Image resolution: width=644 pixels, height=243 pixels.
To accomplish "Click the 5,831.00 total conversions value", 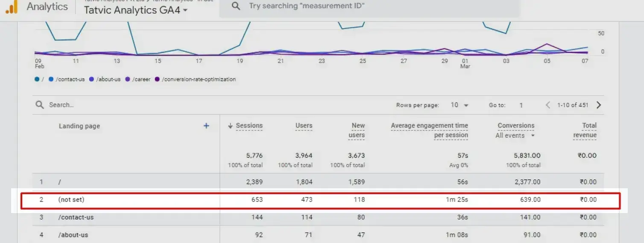I will point(527,156).
